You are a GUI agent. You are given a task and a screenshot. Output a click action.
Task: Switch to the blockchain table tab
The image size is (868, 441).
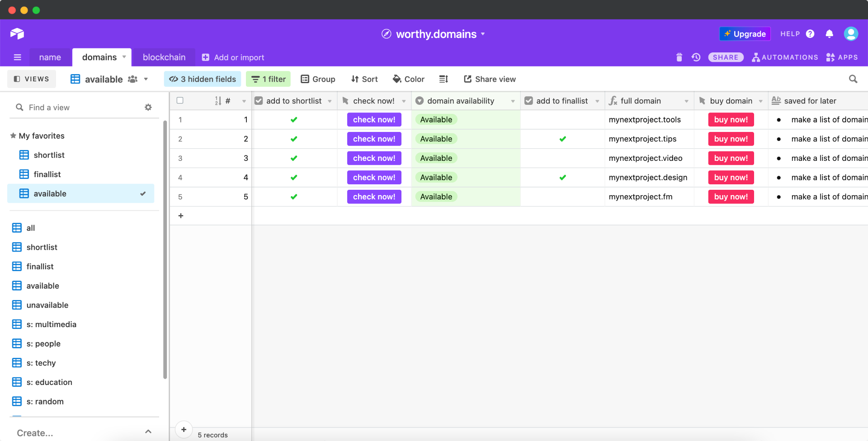coord(164,57)
